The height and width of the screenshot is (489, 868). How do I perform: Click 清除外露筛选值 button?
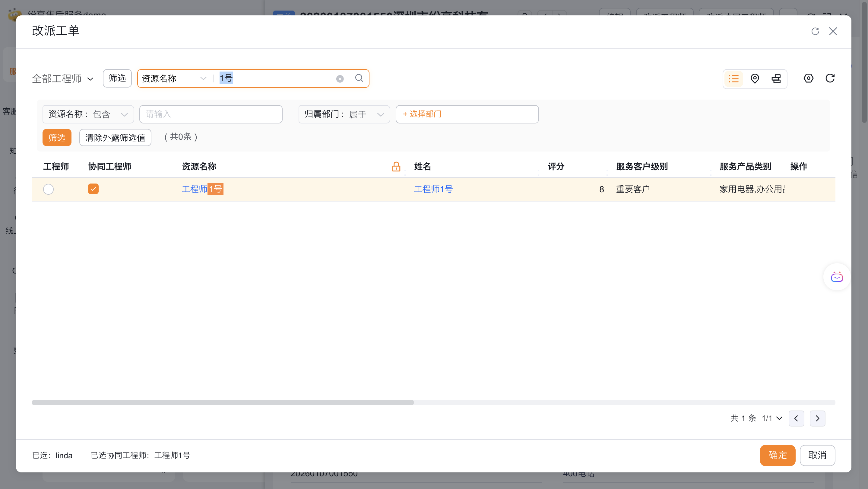[x=115, y=138]
